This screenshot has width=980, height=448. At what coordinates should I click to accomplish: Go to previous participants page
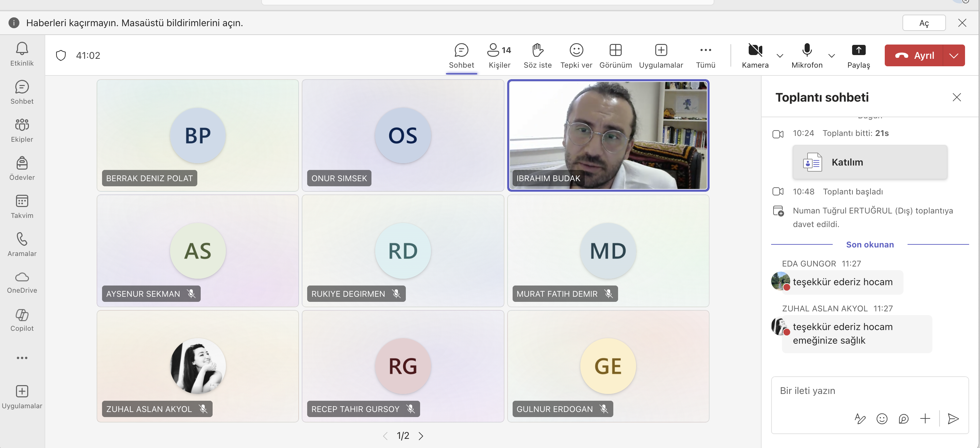tap(385, 436)
